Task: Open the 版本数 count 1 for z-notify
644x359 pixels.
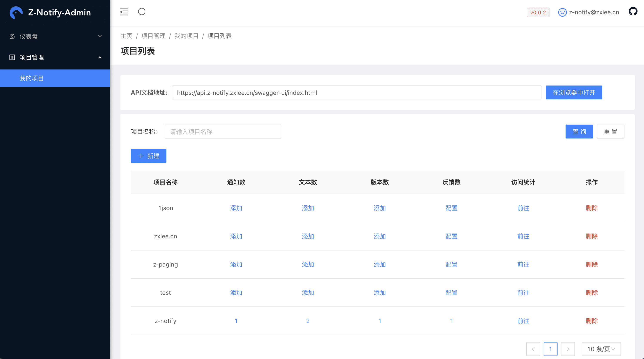Action: [x=380, y=321]
